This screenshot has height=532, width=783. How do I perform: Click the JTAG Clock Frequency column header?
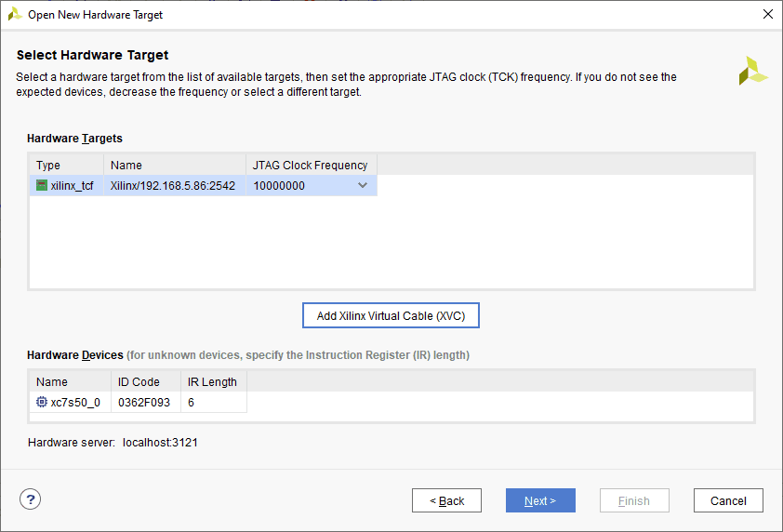point(311,165)
